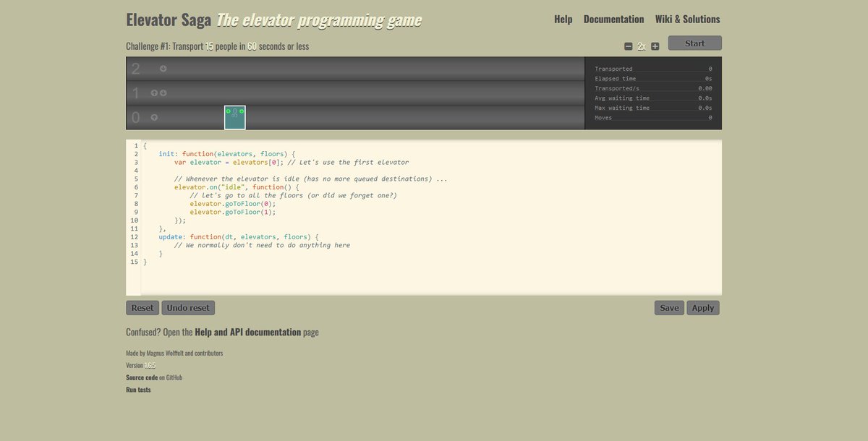The width and height of the screenshot is (868, 441).
Task: Click the minus icon to slow simulation speed
Action: point(628,45)
